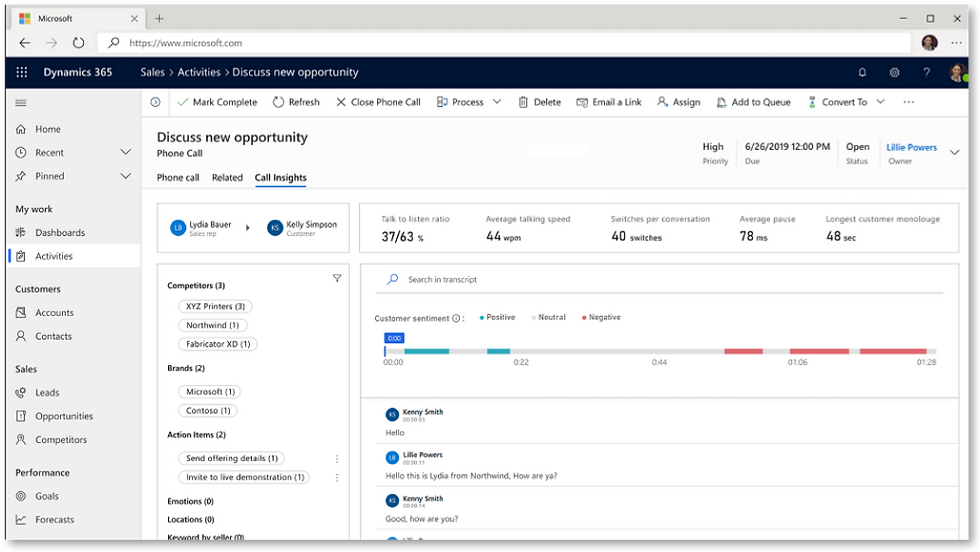The height and width of the screenshot is (552, 980).
Task: Open the filter funnel in insights panel
Action: pos(337,278)
